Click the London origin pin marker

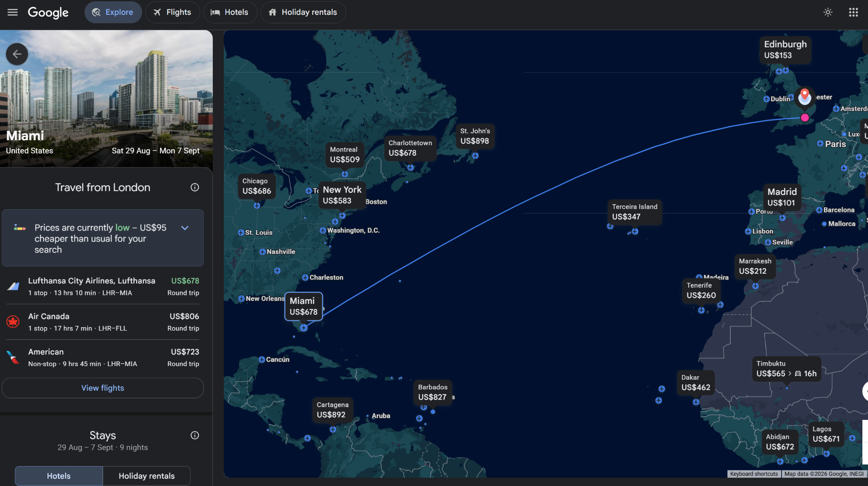[x=804, y=97]
